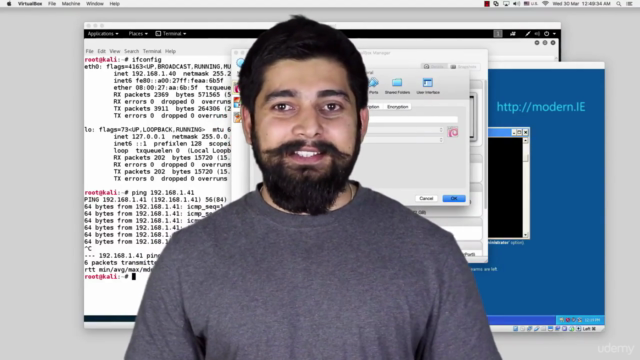640x360 pixels.
Task: Open Kali power system menu
Action: [x=547, y=34]
